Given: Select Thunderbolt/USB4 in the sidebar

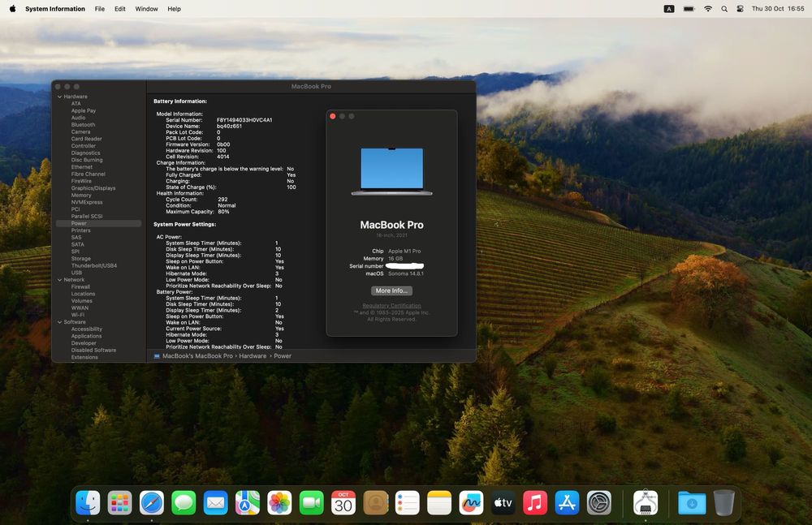Looking at the screenshot, I should pyautogui.click(x=93, y=265).
